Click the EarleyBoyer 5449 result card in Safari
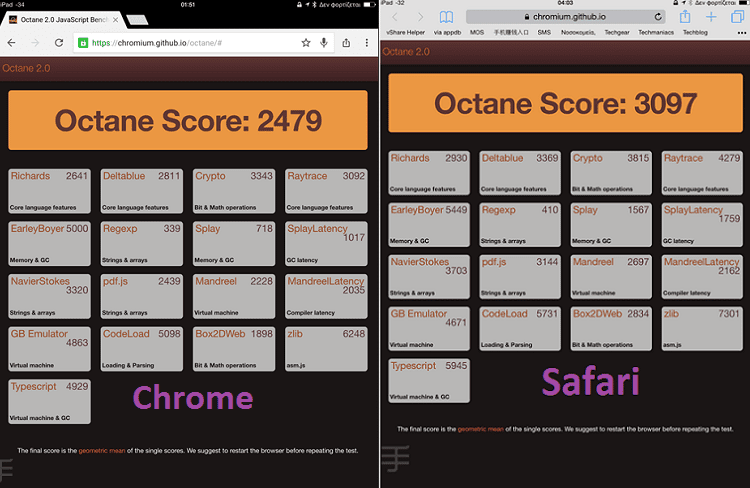This screenshot has width=750, height=488. coord(429,224)
